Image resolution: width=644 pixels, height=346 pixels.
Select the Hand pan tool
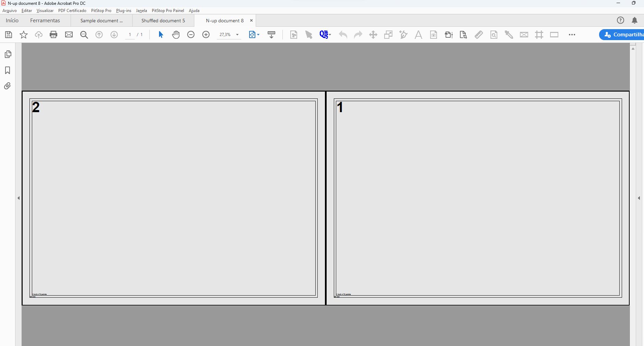(x=176, y=35)
